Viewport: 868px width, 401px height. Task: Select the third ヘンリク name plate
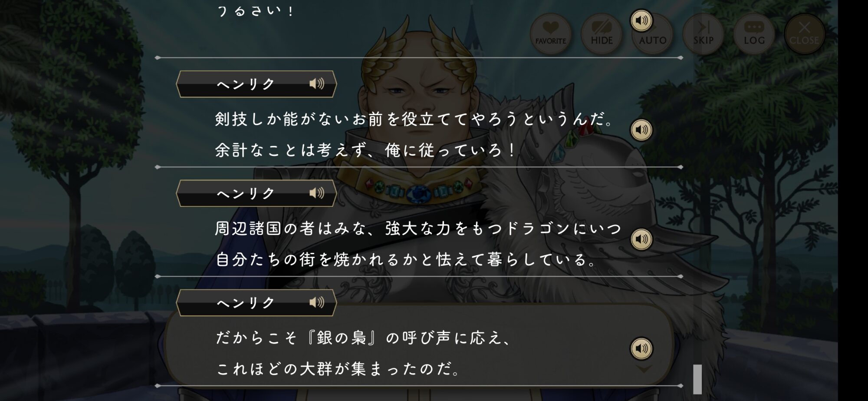[x=256, y=303]
